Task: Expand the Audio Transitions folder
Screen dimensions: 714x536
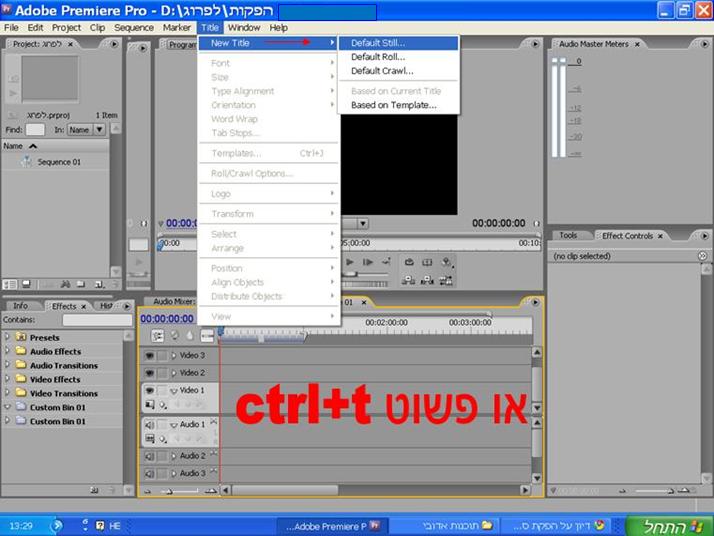Action: (7, 365)
